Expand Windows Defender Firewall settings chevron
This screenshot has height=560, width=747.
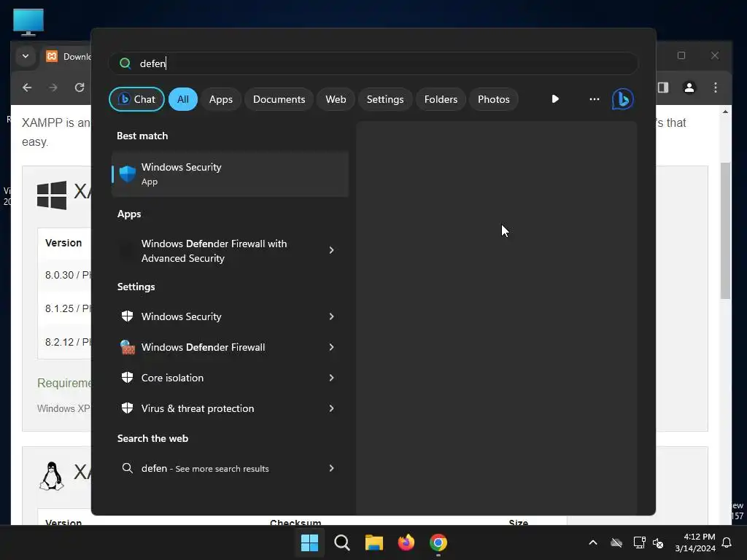point(332,347)
